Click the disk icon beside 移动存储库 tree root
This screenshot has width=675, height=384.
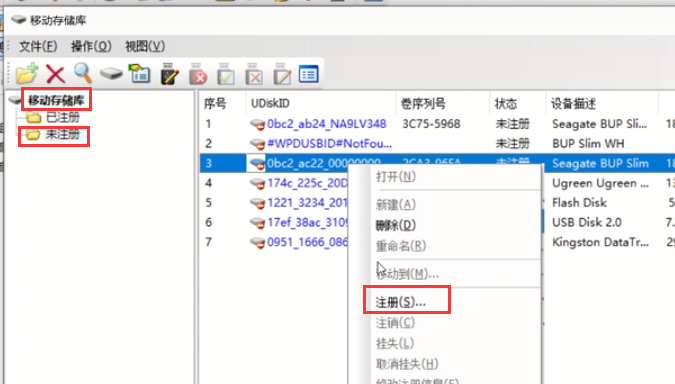[15, 100]
